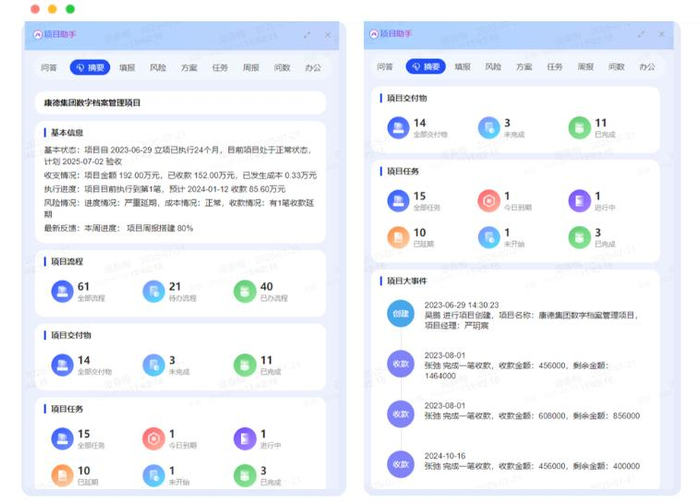Click right panel 全部任务 icon showing 15
Viewport: 700px width, 503px height.
(x=398, y=201)
